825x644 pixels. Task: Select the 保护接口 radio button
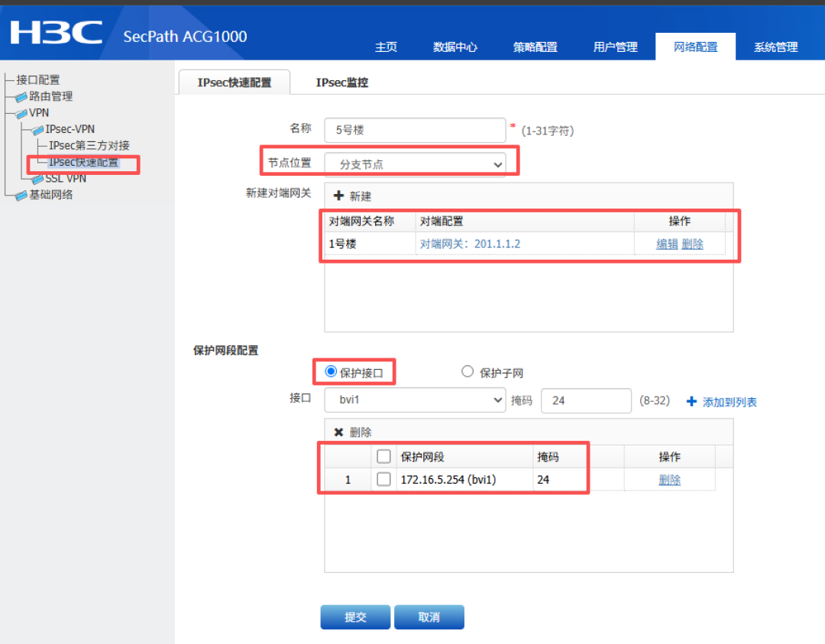click(331, 371)
